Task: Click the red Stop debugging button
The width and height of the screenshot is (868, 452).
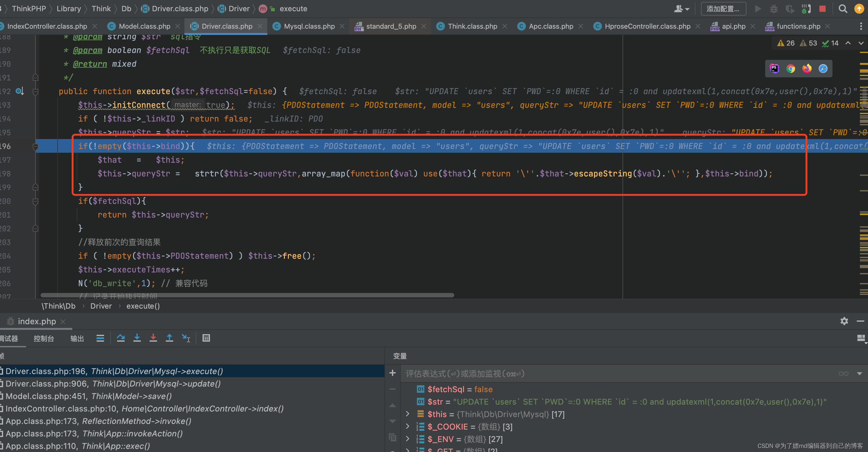Action: tap(823, 9)
